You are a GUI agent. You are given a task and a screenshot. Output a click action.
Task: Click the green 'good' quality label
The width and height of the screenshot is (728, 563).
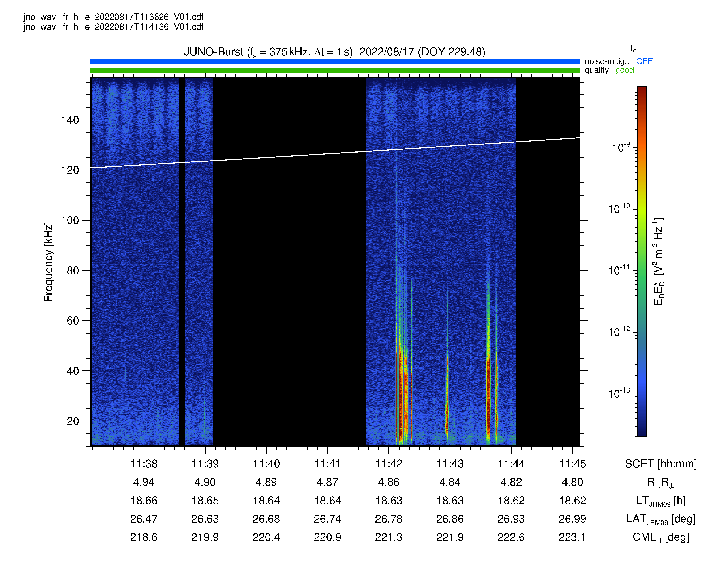tap(624, 70)
